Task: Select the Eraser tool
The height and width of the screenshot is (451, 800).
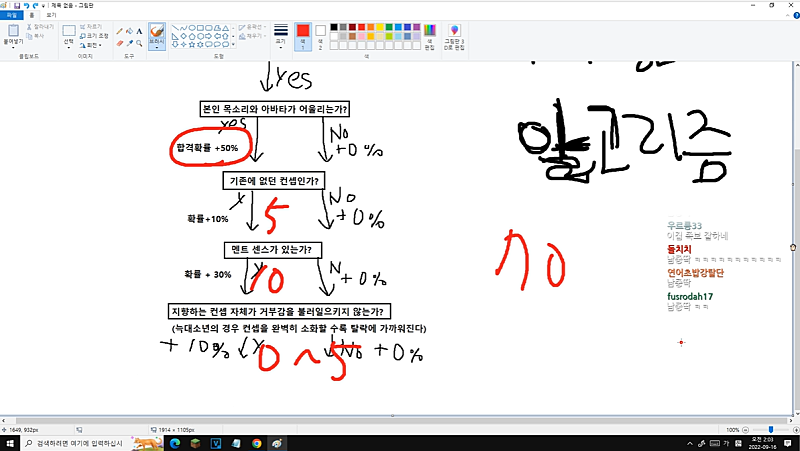Action: click(x=119, y=43)
